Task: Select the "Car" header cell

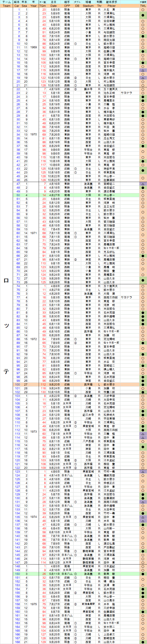Action: (x=17, y=6)
